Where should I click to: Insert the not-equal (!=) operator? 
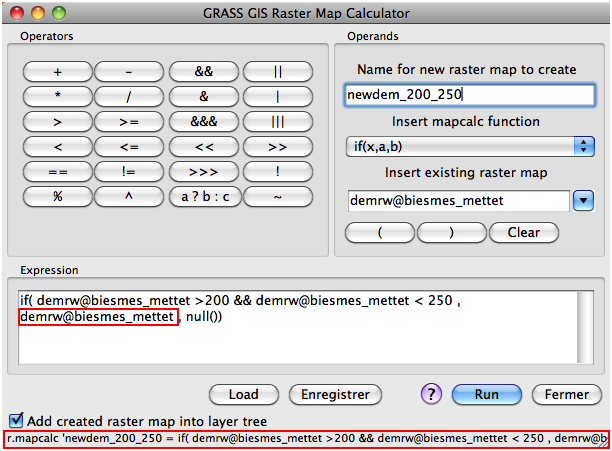[130, 171]
